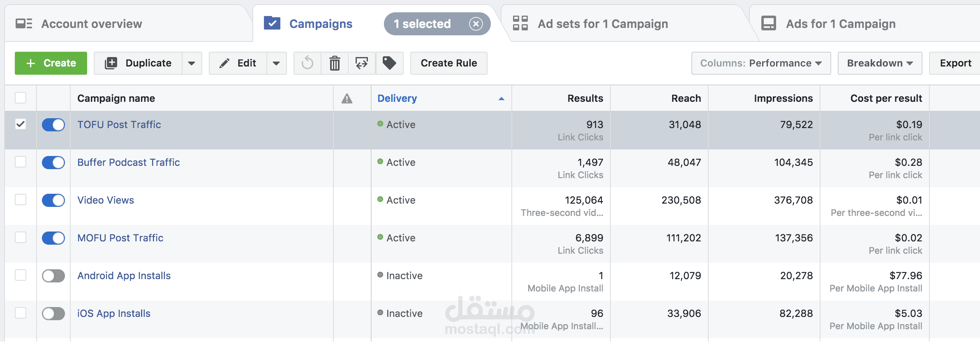Open the Duplicate dropdown arrow
This screenshot has width=980, height=344.
pyautogui.click(x=192, y=63)
